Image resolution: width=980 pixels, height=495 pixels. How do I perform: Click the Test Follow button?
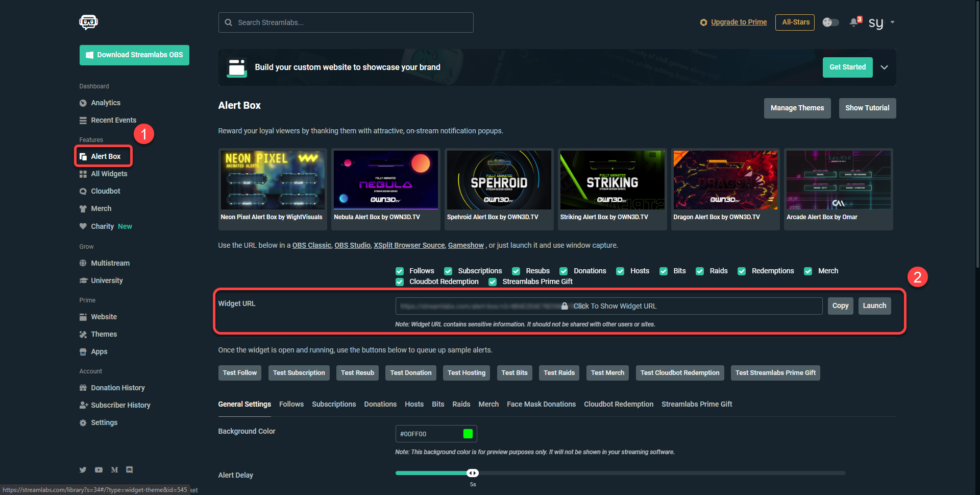pyautogui.click(x=240, y=373)
